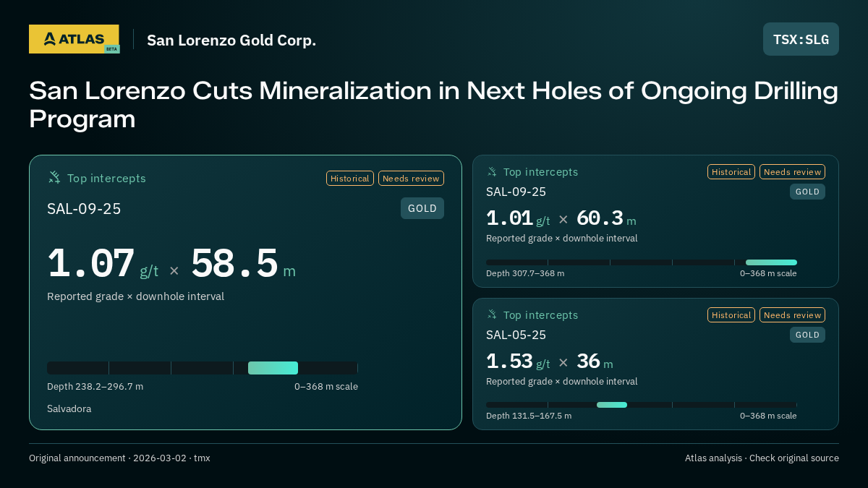Click the 58.5 m interval value
The height and width of the screenshot is (488, 868).
pyautogui.click(x=243, y=264)
